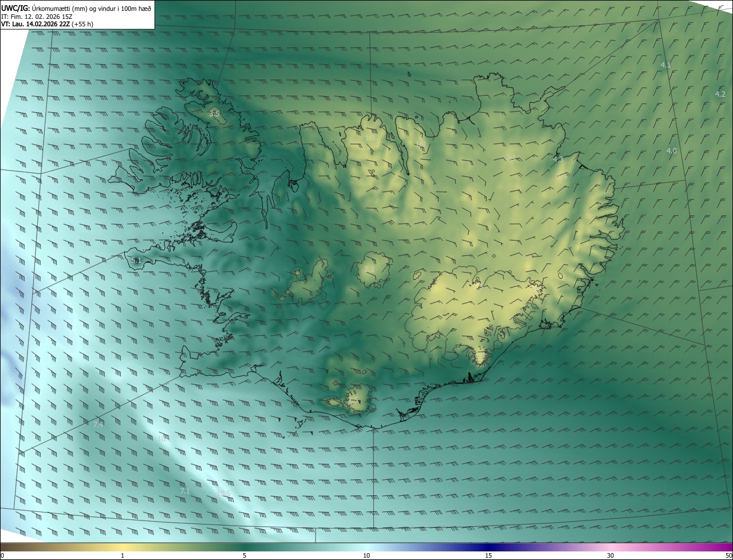The width and height of the screenshot is (733, 560).
Task: Click the 4.0 precipitation value label
Action: 672,151
